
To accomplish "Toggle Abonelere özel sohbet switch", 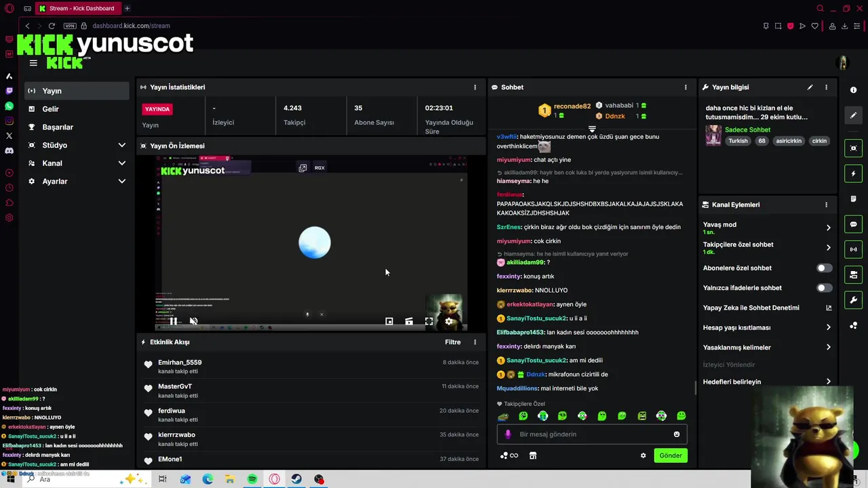I will pyautogui.click(x=824, y=268).
